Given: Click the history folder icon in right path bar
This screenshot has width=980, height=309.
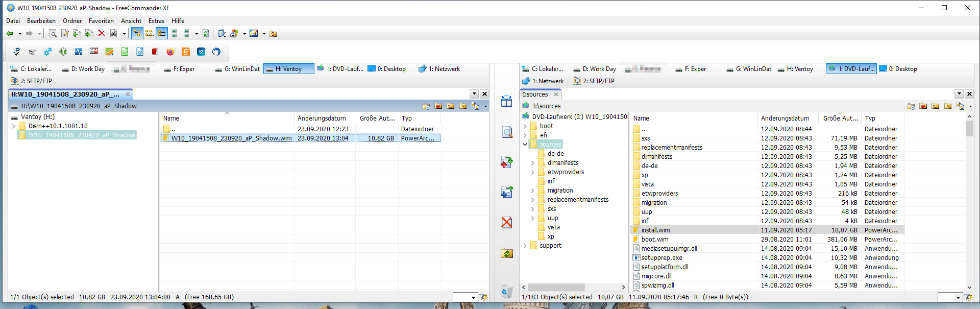Looking at the screenshot, I should tap(911, 106).
